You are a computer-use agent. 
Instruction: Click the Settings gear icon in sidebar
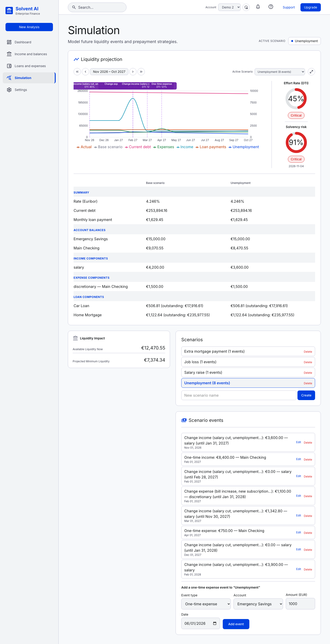[x=9, y=90]
